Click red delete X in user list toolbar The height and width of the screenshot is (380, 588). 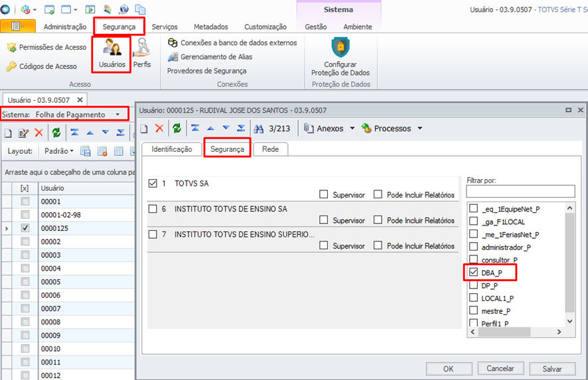tap(38, 133)
